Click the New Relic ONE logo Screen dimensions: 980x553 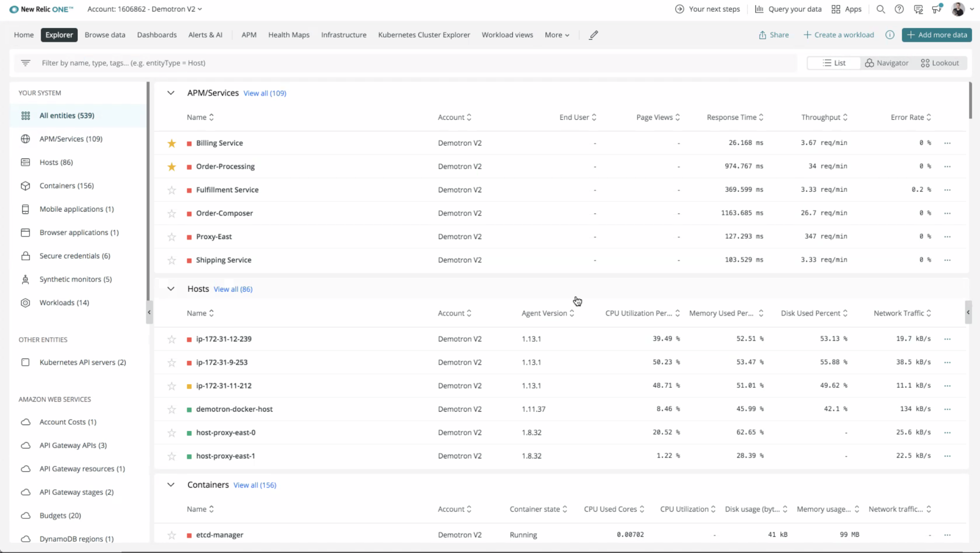(x=42, y=9)
